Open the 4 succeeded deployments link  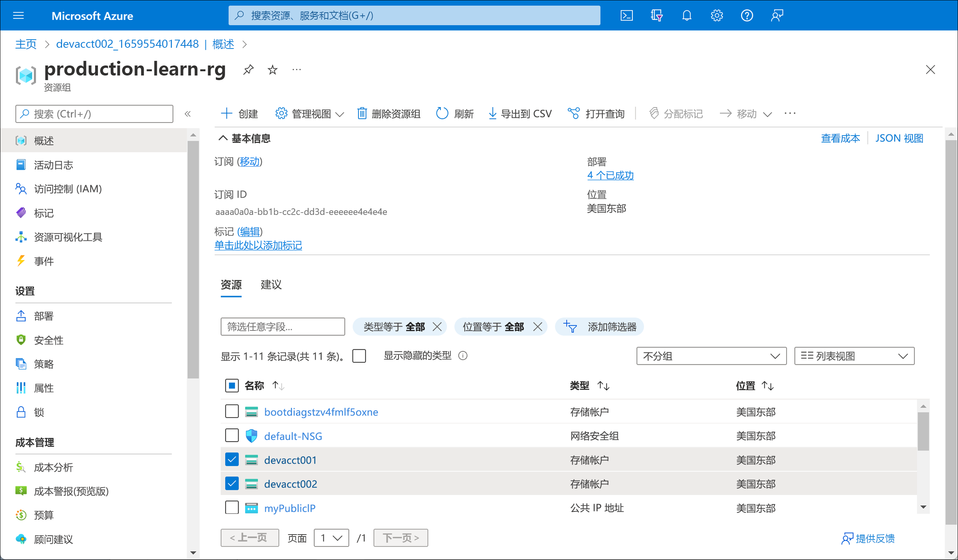pyautogui.click(x=610, y=175)
